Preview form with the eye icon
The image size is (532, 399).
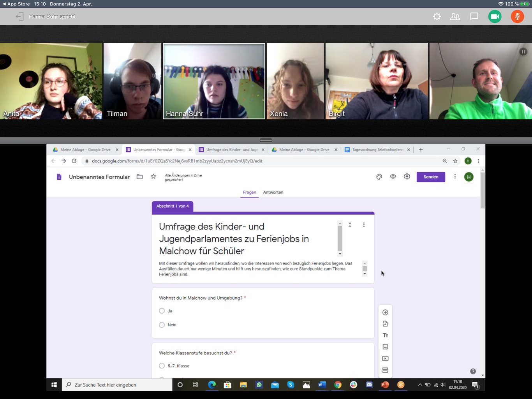[x=393, y=177]
